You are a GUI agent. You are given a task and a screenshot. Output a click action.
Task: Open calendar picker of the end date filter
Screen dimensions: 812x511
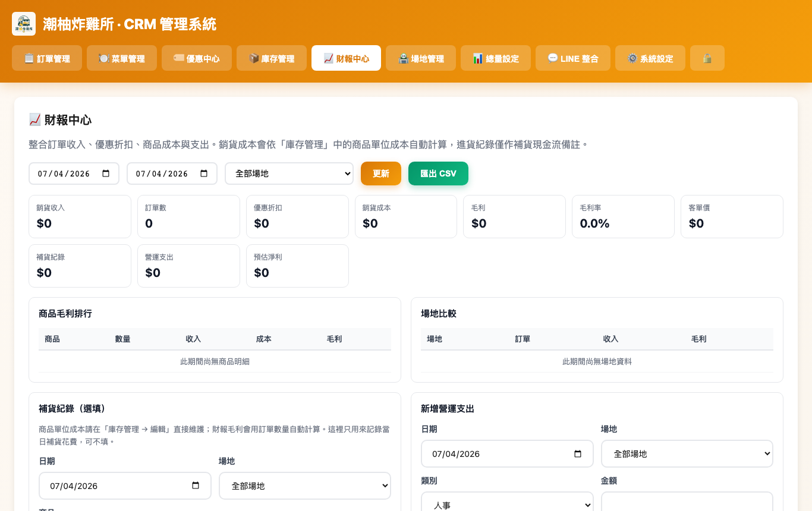[204, 174]
